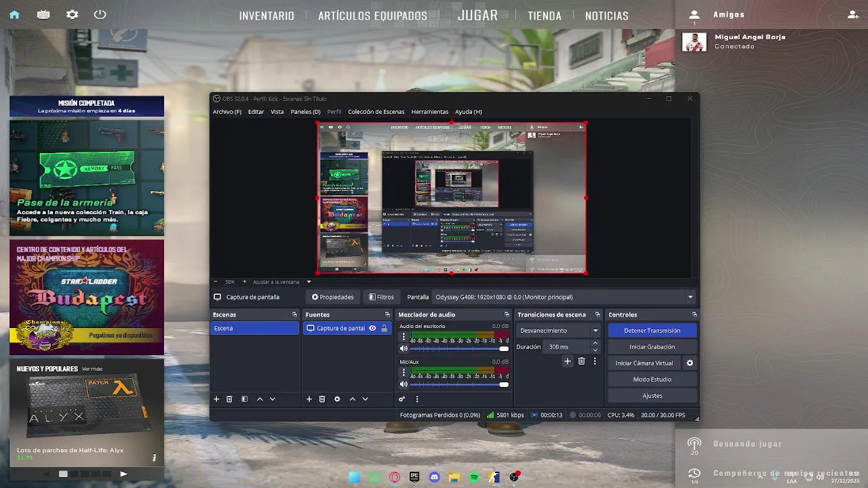
Task: Mute Audio del escritorio speaker icon
Action: [x=403, y=348]
